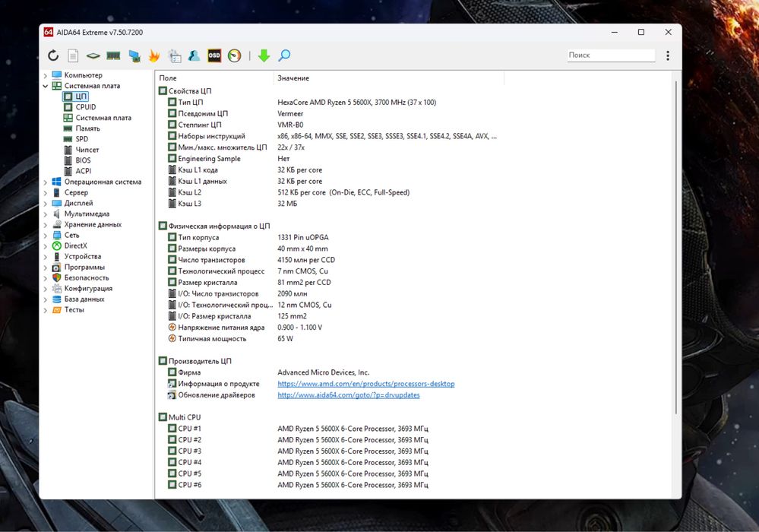Open the amd.com processors-desktop link
Image resolution: width=759 pixels, height=532 pixels.
366,384
